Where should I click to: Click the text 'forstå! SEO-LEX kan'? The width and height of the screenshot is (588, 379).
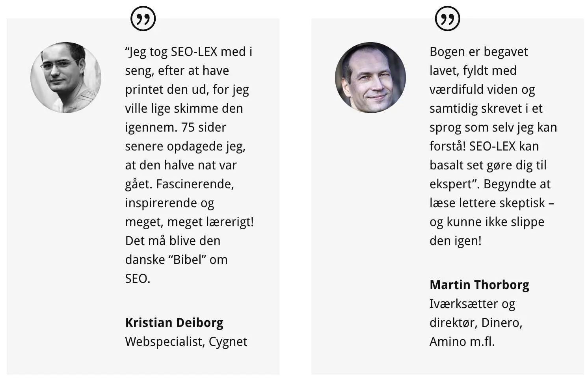[x=484, y=146]
